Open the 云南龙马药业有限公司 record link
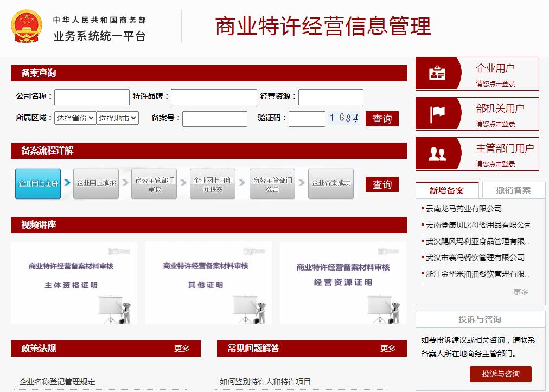Image resolution: width=549 pixels, height=392 pixels. (464, 208)
